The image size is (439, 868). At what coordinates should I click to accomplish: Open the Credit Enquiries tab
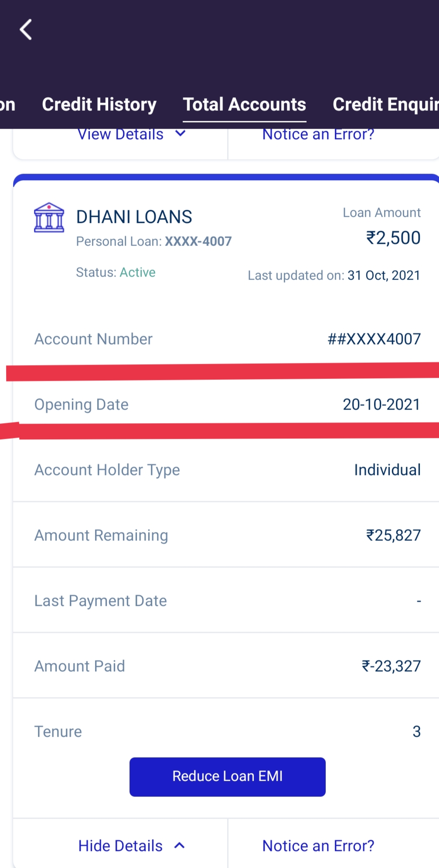point(385,105)
